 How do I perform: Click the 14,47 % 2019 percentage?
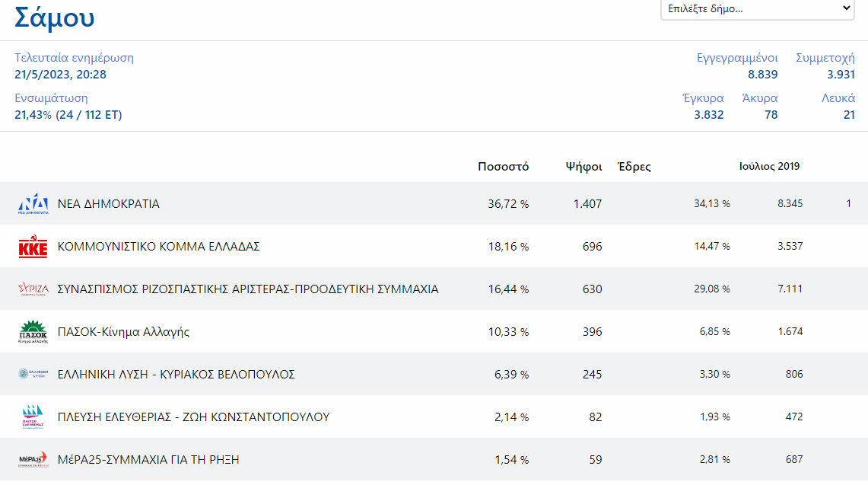(x=712, y=247)
